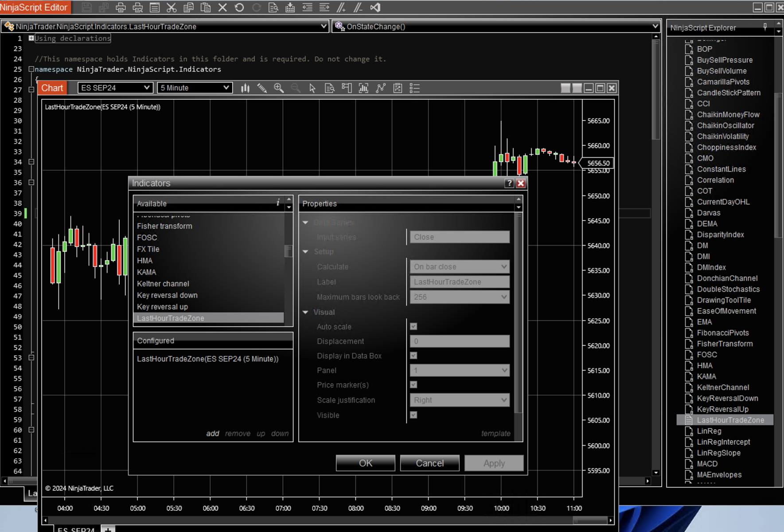784x532 pixels.
Task: Expand the Using declarations code region
Action: coord(31,38)
